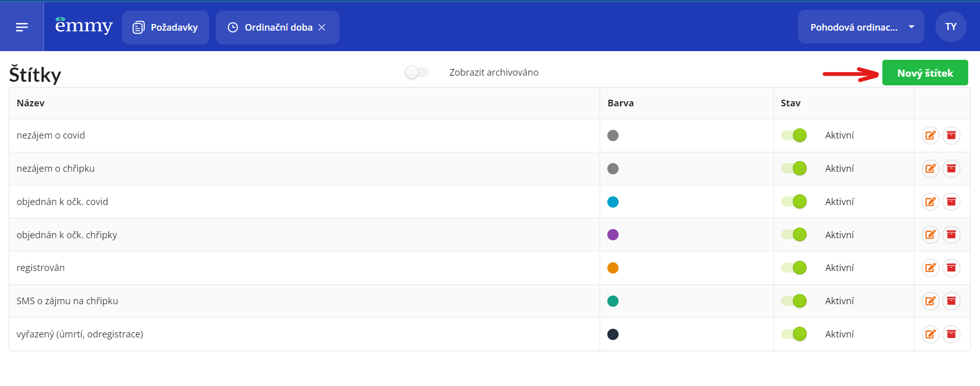Screen dimensions: 980x386
Task: Select the 'SMS o zájmu na chřipku' name
Action: 67,301
